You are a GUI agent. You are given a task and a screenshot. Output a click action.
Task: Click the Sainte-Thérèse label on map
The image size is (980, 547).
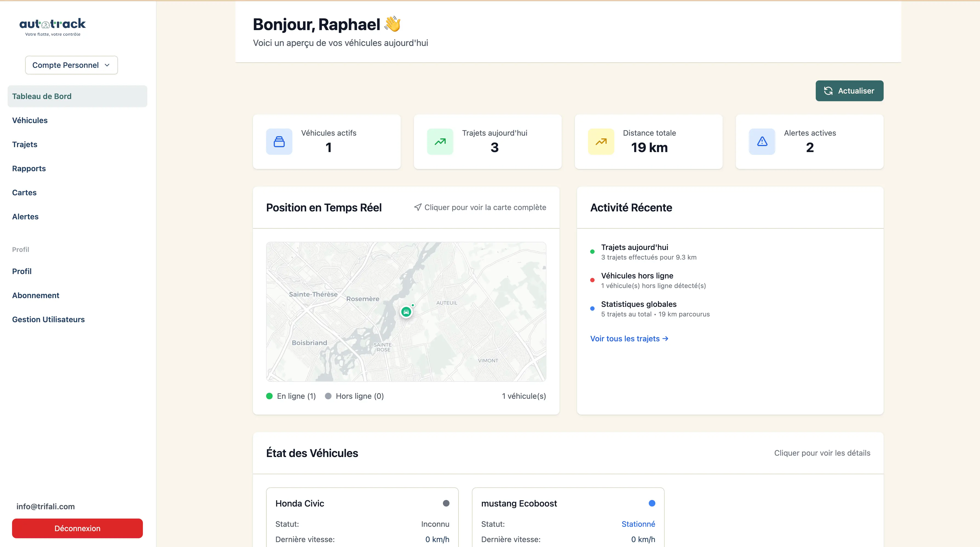[313, 294]
